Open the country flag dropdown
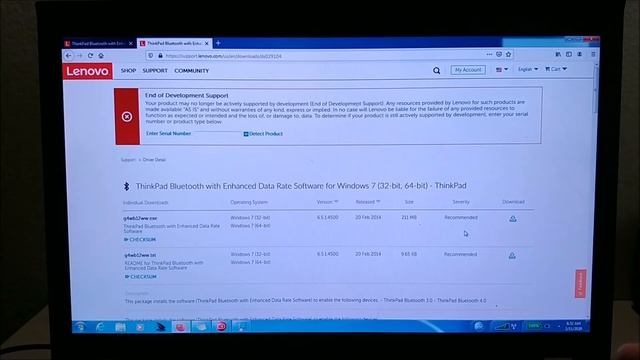The width and height of the screenshot is (640, 360). (502, 70)
